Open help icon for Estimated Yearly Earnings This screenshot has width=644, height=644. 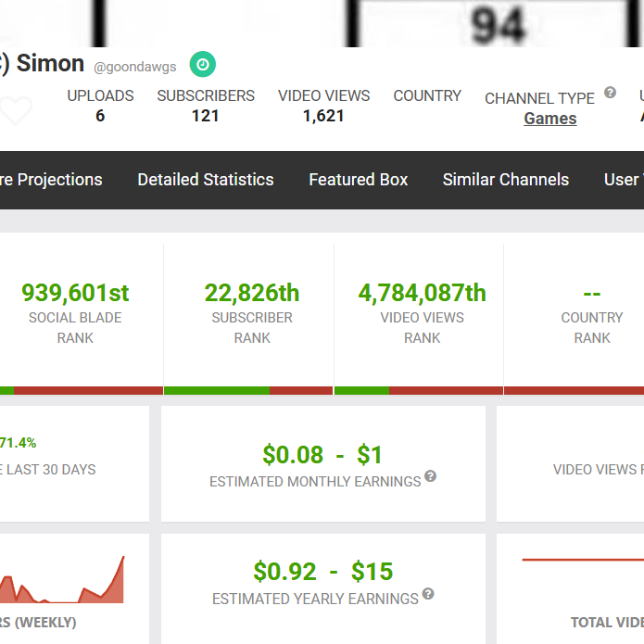[427, 594]
